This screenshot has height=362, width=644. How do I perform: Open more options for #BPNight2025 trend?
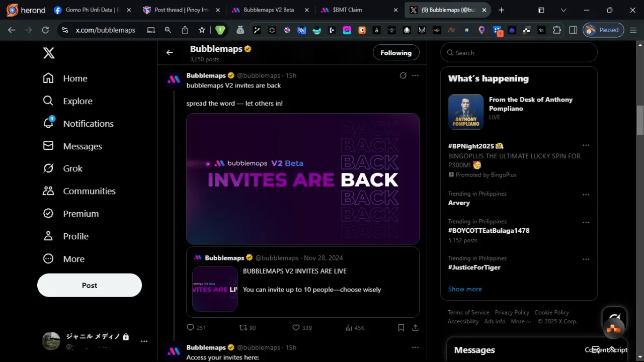point(586,145)
